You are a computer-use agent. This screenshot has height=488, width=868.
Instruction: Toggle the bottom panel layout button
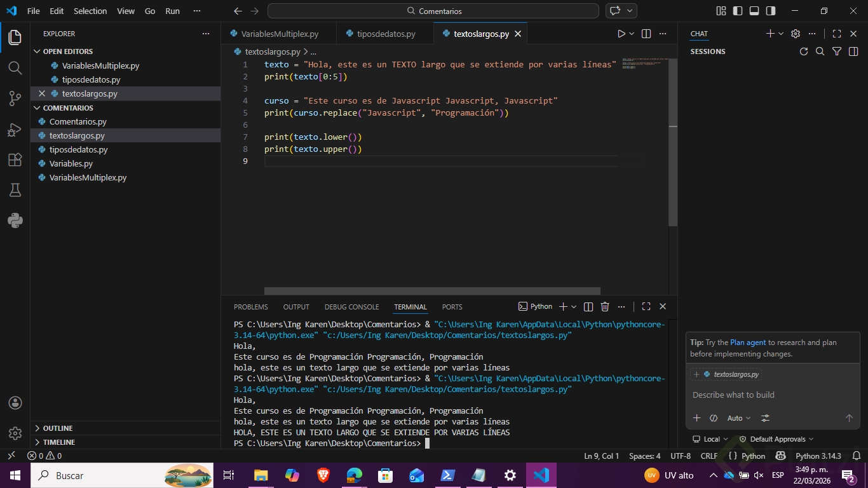point(754,11)
